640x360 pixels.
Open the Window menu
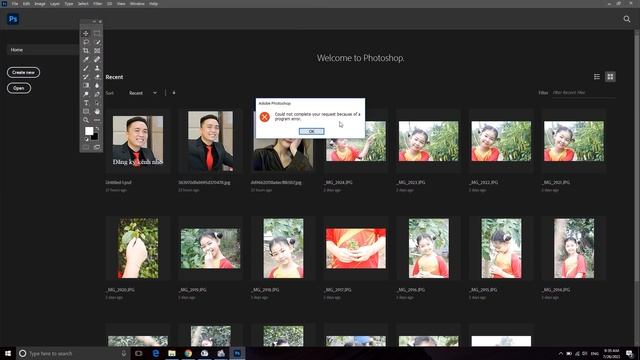pyautogui.click(x=137, y=4)
